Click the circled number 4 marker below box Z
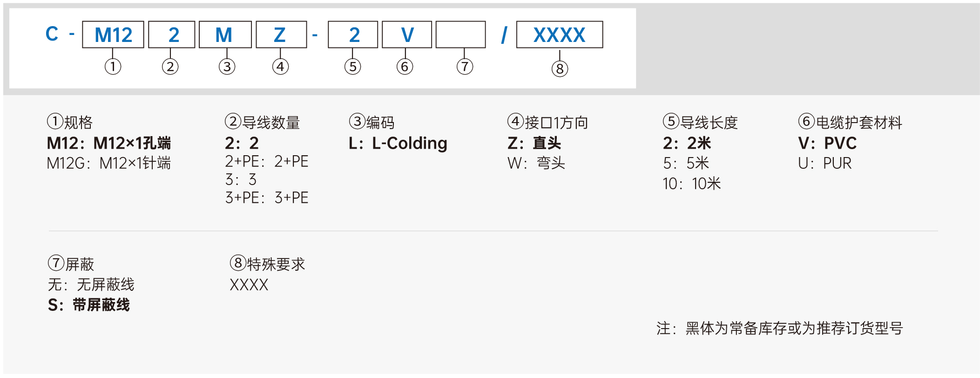This screenshot has width=980, height=378. click(x=280, y=67)
